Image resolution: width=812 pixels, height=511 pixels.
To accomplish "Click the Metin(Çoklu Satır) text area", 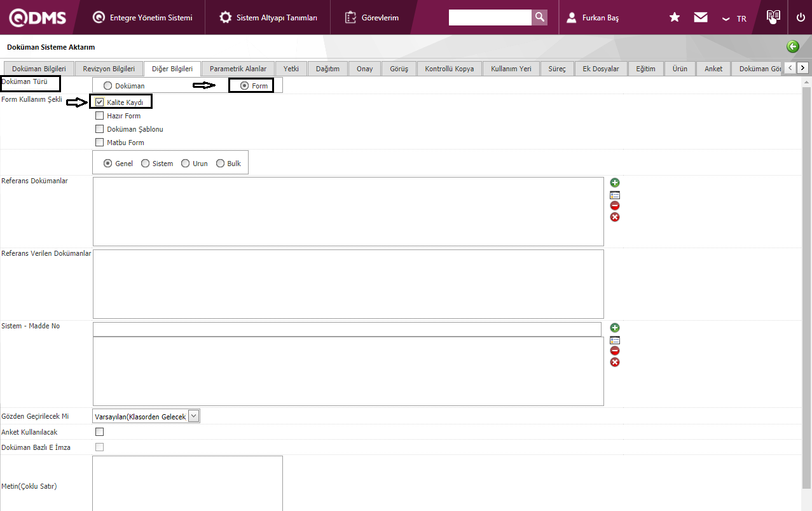I will click(188, 484).
